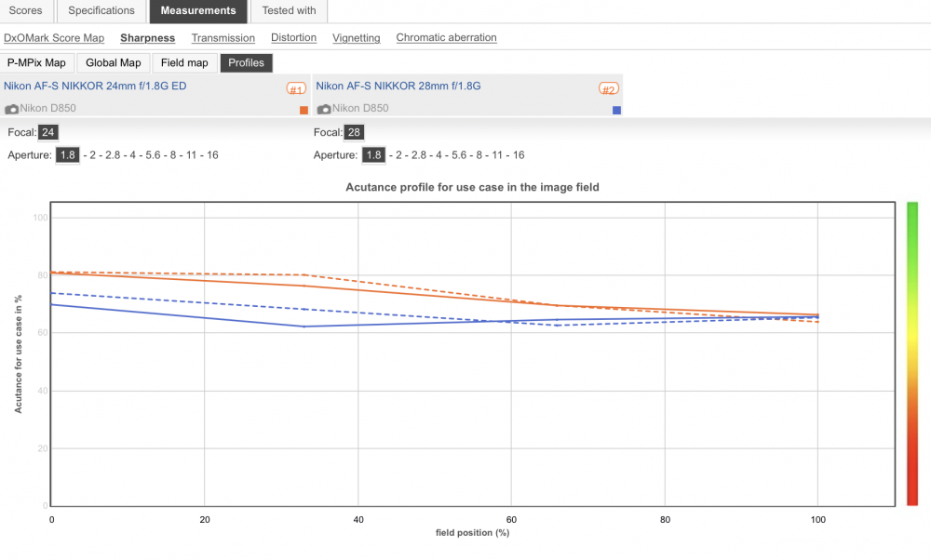Show the Vignetting measurement
The width and height of the screenshot is (931, 560).
tap(357, 38)
